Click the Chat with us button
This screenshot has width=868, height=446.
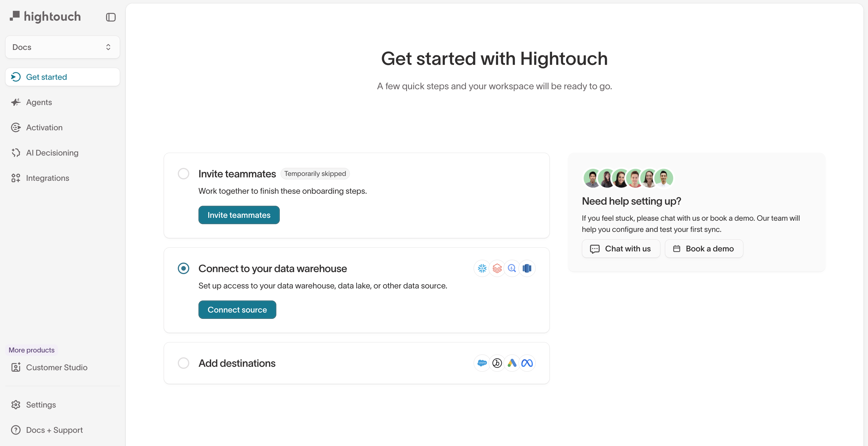621,249
